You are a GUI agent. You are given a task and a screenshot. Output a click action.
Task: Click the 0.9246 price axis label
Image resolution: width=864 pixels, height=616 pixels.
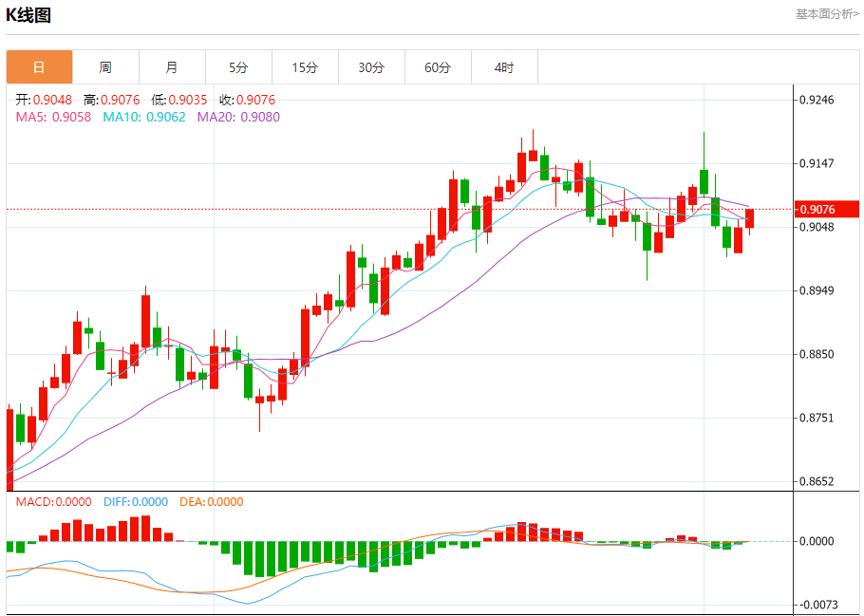pyautogui.click(x=817, y=101)
